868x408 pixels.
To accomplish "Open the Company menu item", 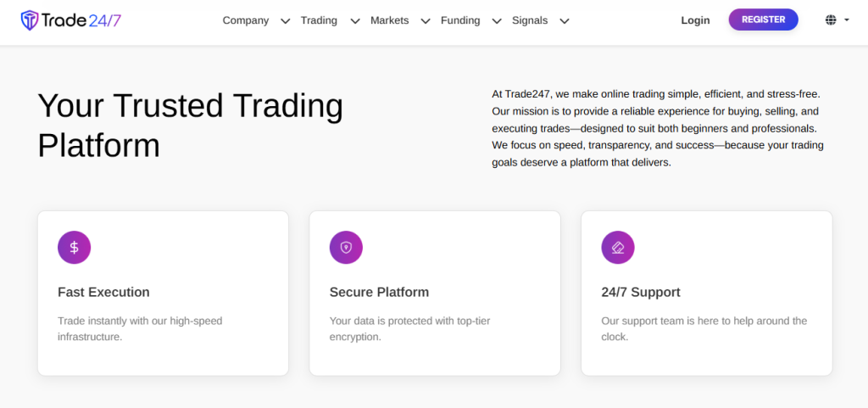I will tap(246, 20).
